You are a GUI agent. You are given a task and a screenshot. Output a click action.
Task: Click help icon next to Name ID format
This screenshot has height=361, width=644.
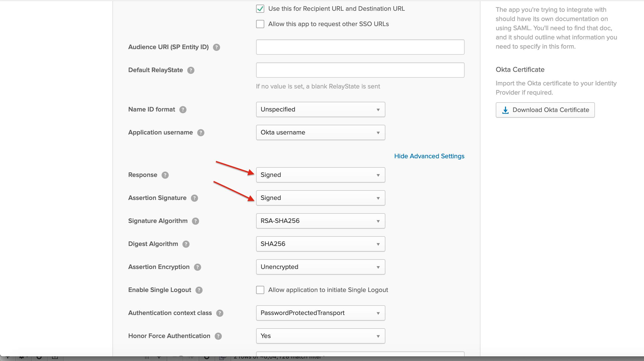coord(183,110)
